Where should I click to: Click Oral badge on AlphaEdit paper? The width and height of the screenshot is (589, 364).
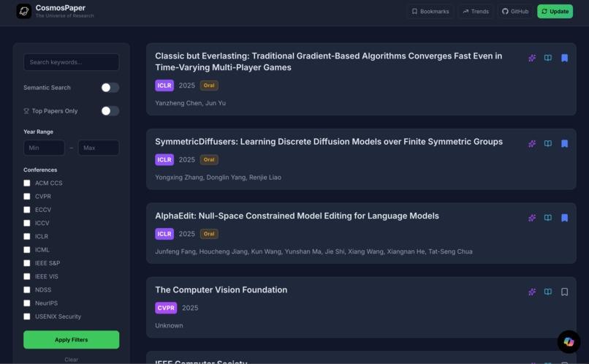click(x=209, y=234)
